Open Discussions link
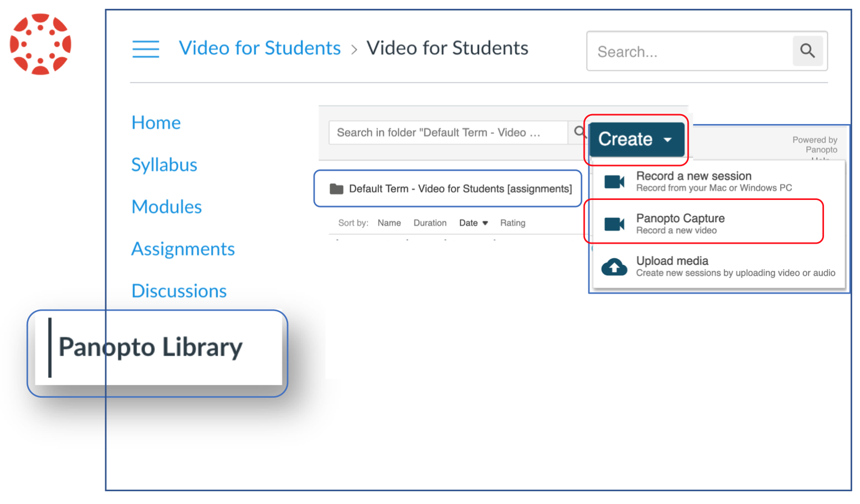 click(x=179, y=291)
